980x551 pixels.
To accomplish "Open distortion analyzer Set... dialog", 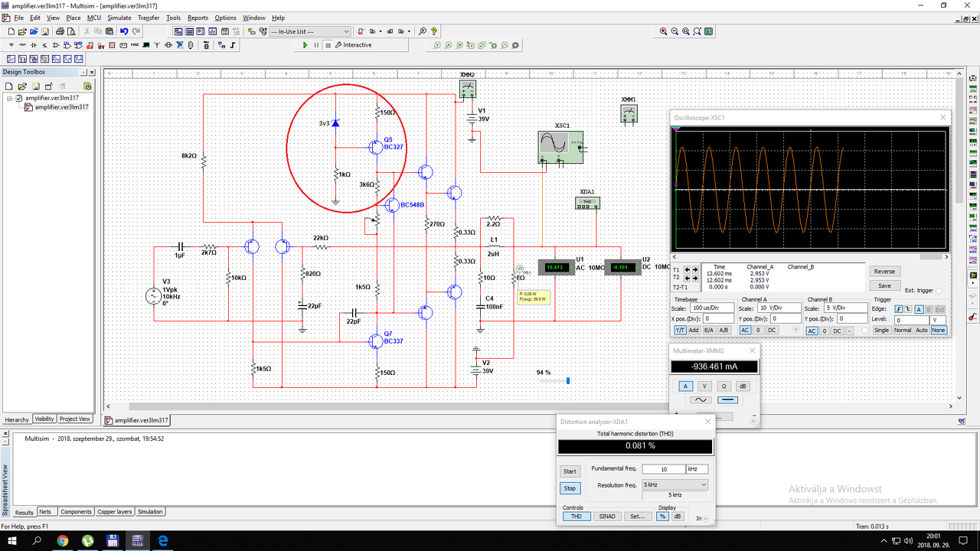I will (637, 517).
